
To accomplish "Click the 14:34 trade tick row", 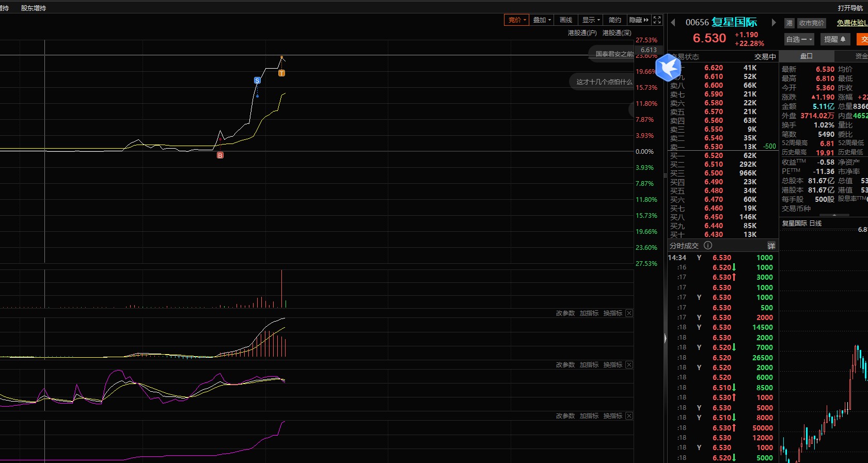I will click(723, 258).
